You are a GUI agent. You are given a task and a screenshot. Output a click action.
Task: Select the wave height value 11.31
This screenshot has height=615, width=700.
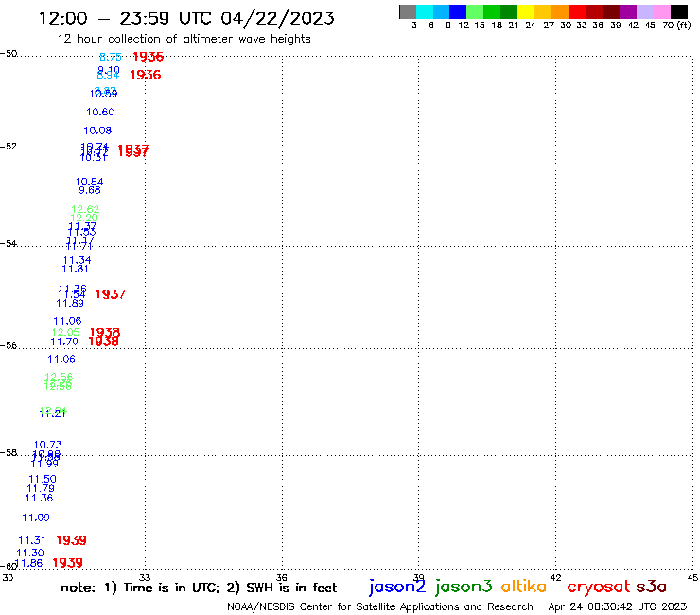click(x=32, y=541)
